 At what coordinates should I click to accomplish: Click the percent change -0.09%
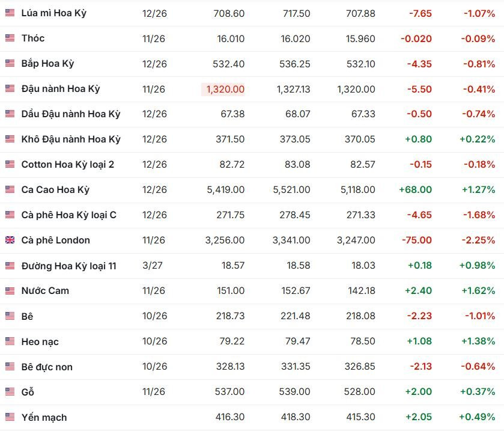click(478, 38)
